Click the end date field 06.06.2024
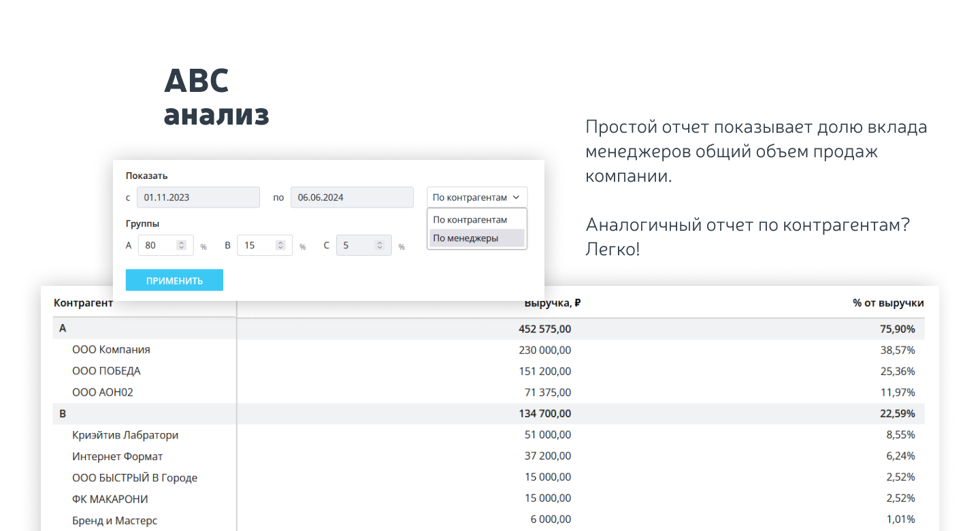The image size is (980, 531). tap(351, 197)
